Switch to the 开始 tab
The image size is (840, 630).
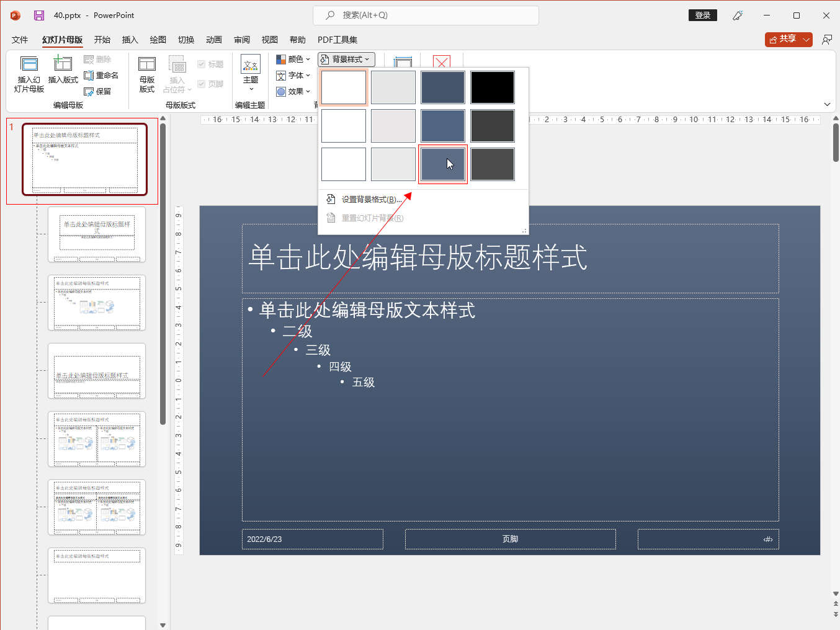[102, 40]
